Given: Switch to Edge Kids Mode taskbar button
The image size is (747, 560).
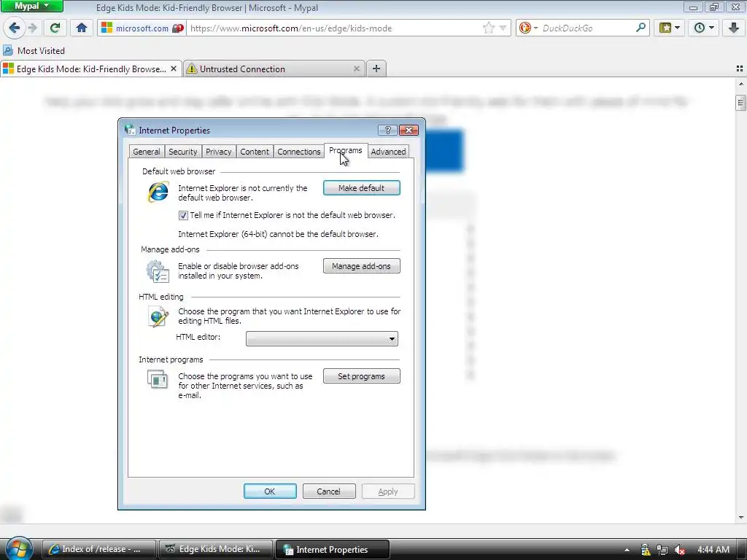Looking at the screenshot, I should (x=216, y=549).
